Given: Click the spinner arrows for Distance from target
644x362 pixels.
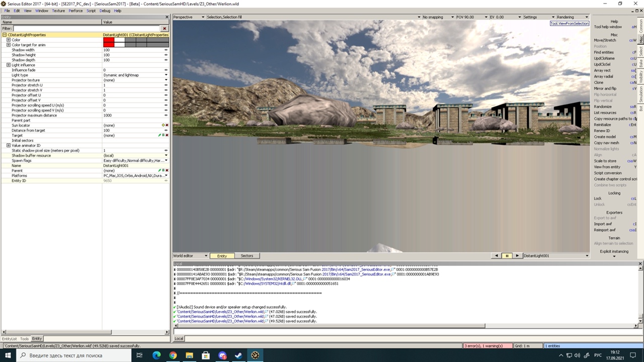Looking at the screenshot, I should pos(166,130).
